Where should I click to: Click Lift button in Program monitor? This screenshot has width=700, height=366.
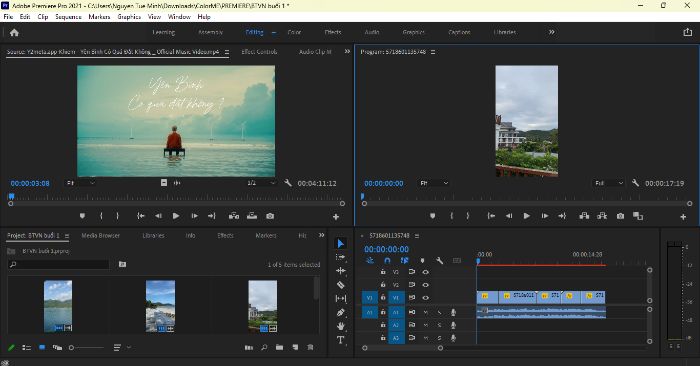pos(584,216)
